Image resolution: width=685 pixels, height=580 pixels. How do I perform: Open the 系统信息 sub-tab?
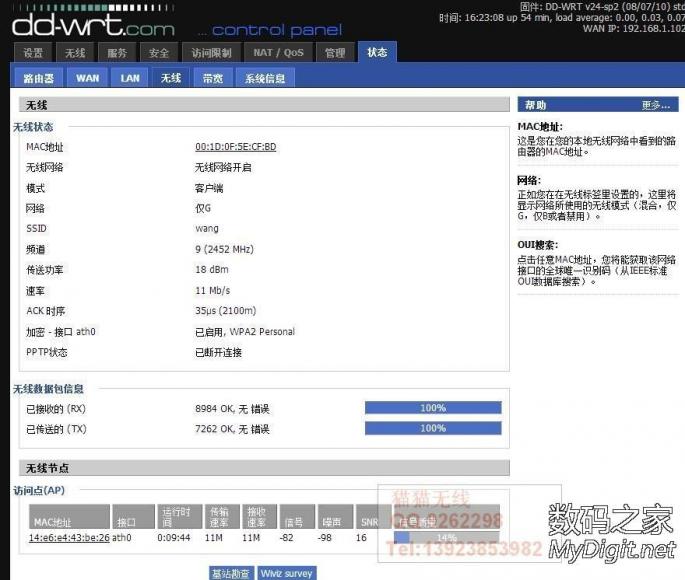(265, 78)
